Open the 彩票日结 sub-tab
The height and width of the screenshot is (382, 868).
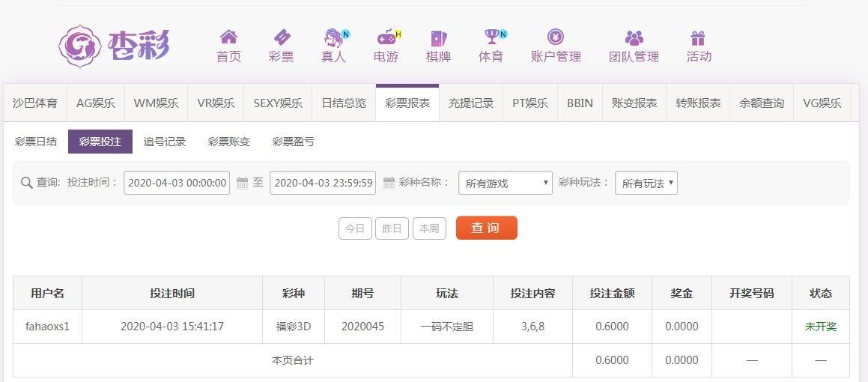(36, 142)
